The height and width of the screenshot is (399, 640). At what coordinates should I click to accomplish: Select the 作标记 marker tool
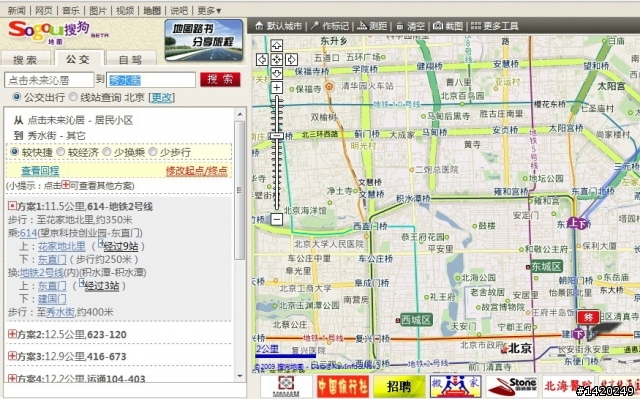point(331,26)
